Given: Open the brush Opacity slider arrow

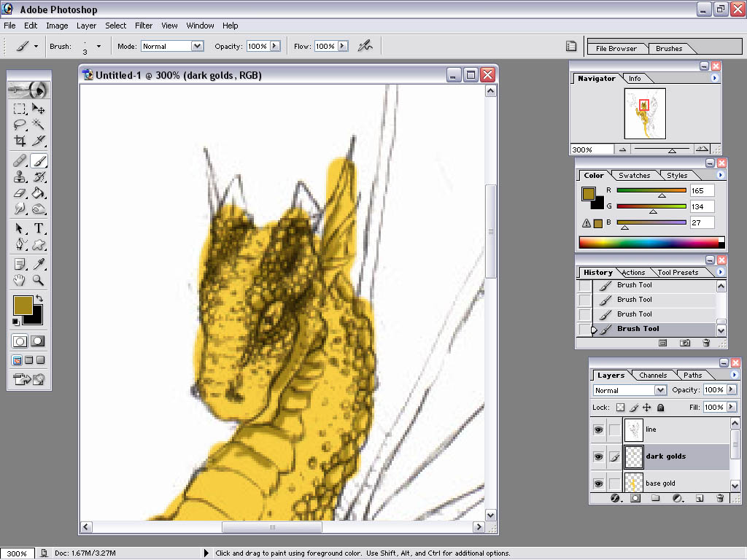Looking at the screenshot, I should (275, 46).
